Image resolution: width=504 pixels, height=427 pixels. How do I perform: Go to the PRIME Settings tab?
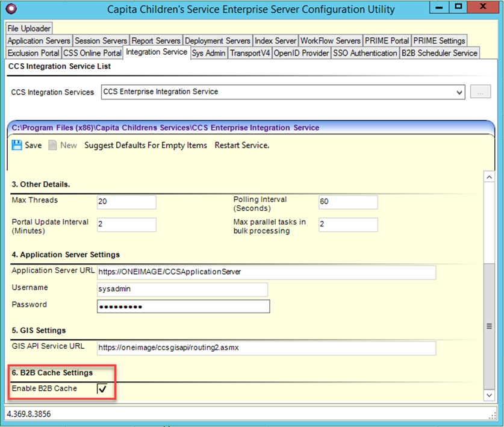pos(439,41)
